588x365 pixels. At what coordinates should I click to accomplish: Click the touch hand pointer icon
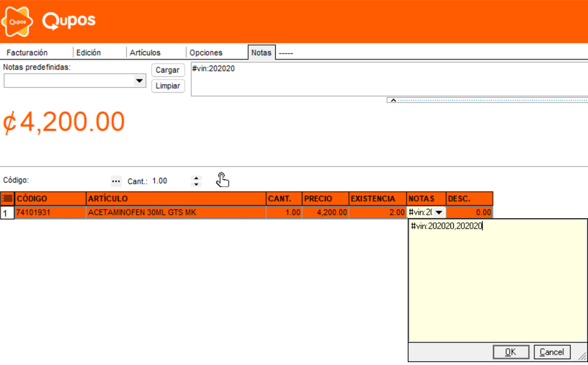pyautogui.click(x=222, y=180)
